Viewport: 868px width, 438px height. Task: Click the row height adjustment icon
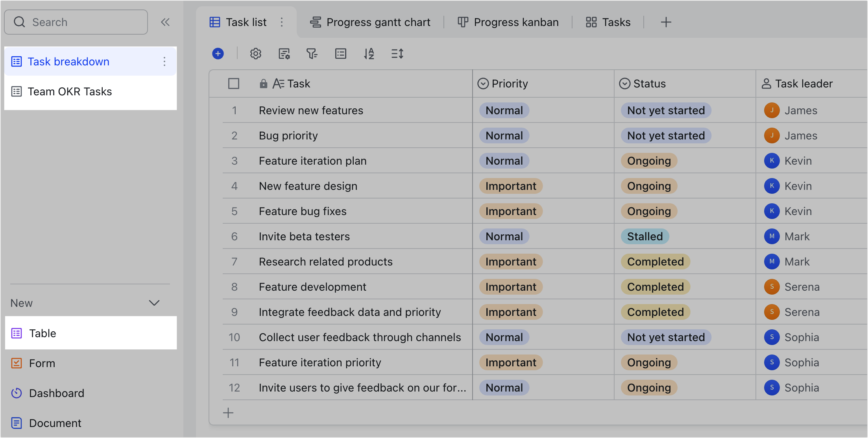397,54
